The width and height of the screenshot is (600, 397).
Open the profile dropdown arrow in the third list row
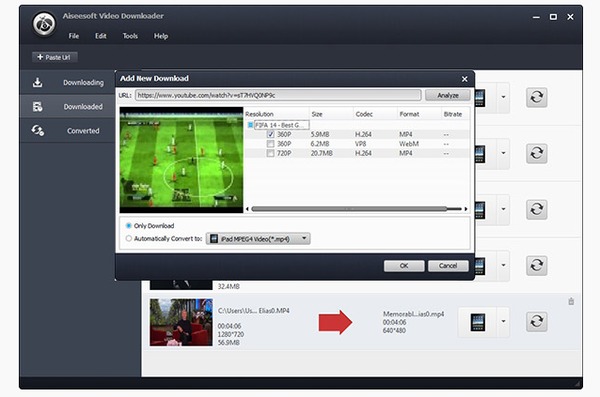pos(504,209)
